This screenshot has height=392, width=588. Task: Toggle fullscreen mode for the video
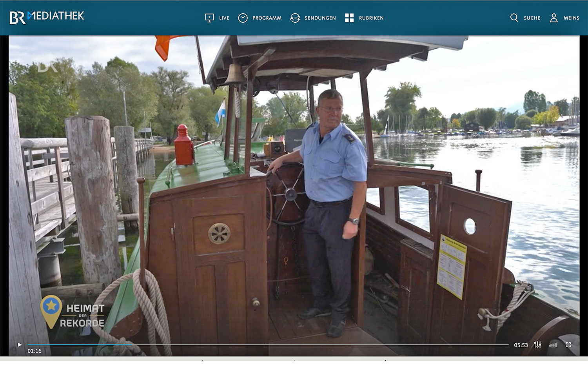568,345
